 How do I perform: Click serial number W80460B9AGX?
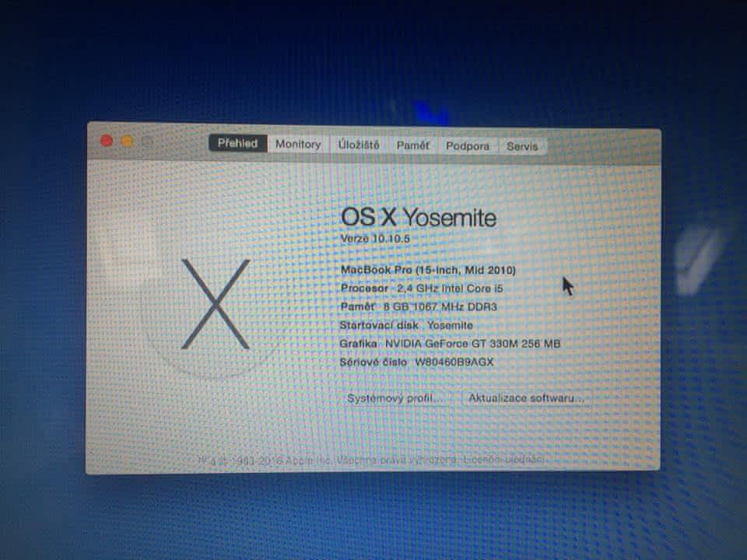click(454, 362)
